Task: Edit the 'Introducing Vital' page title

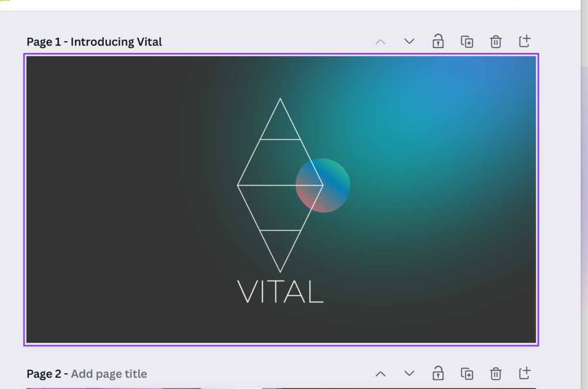Action: coord(116,42)
